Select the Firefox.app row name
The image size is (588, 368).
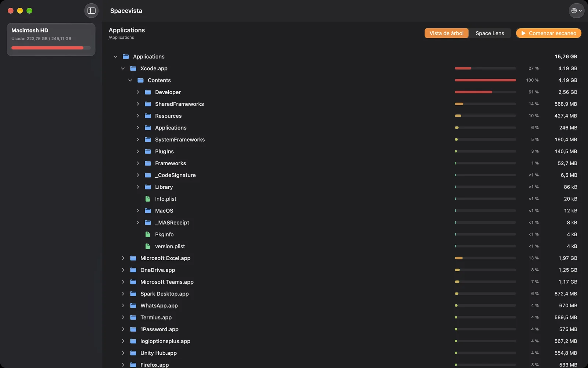coord(154,365)
